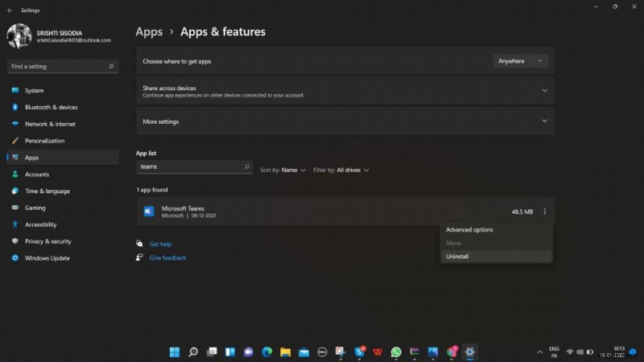The height and width of the screenshot is (362, 644).
Task: Click the Get help icon
Action: 139,244
